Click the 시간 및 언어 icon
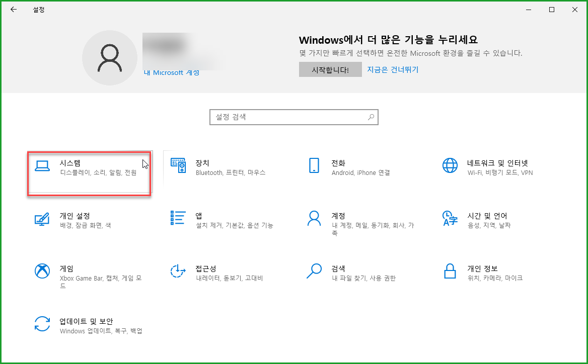The image size is (588, 364). tap(450, 218)
